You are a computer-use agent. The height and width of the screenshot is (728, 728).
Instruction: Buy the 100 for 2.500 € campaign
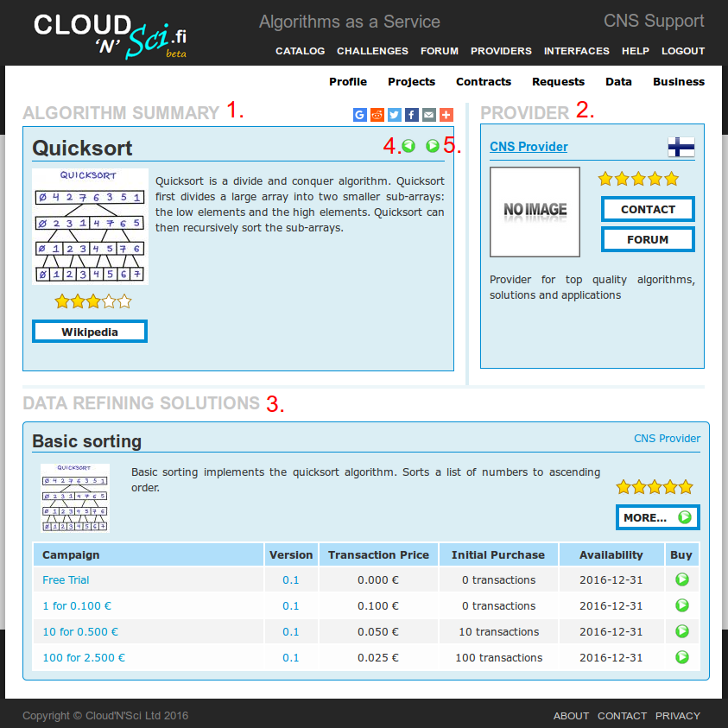pyautogui.click(x=681, y=657)
